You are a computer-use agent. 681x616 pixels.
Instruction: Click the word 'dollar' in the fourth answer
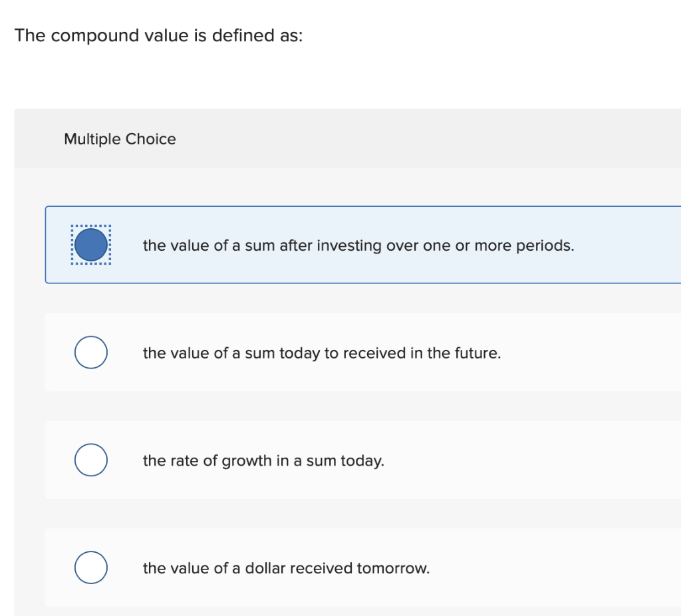tap(265, 568)
